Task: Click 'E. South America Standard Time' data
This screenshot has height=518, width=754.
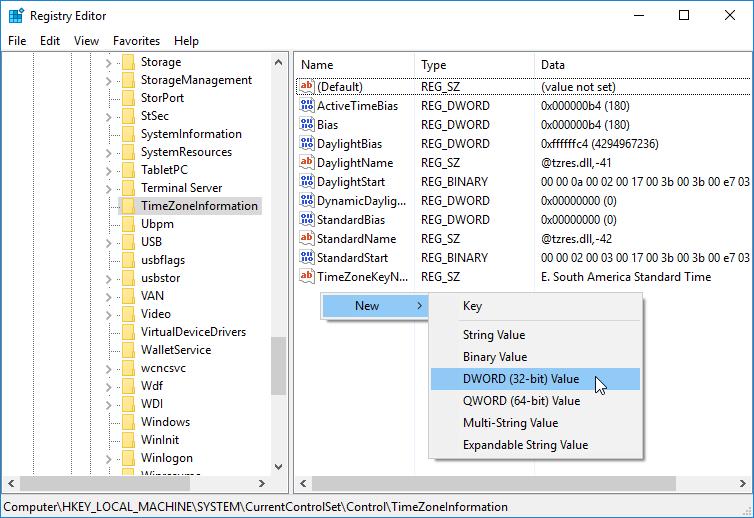Action: (x=626, y=277)
